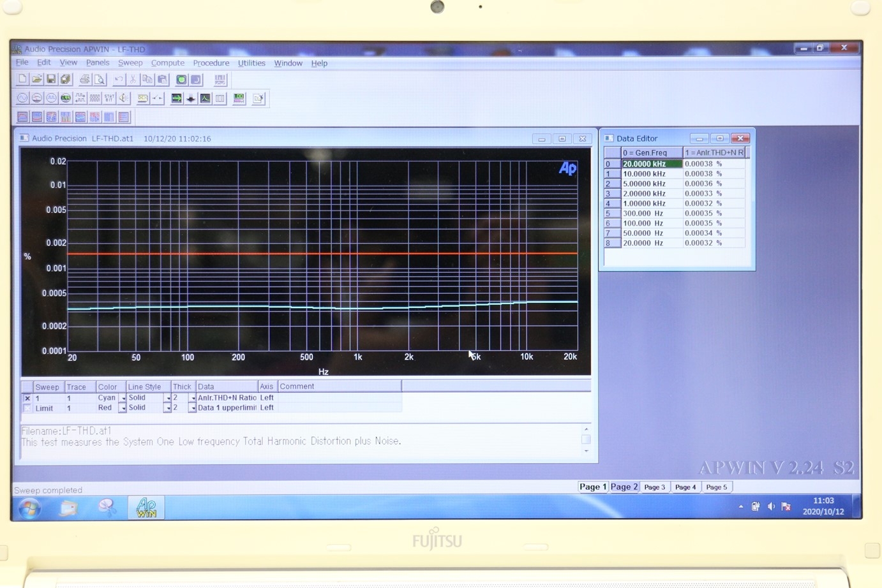This screenshot has width=882, height=588.
Task: Select the 20.0000 kHz cell in Data Editor
Action: [x=651, y=164]
